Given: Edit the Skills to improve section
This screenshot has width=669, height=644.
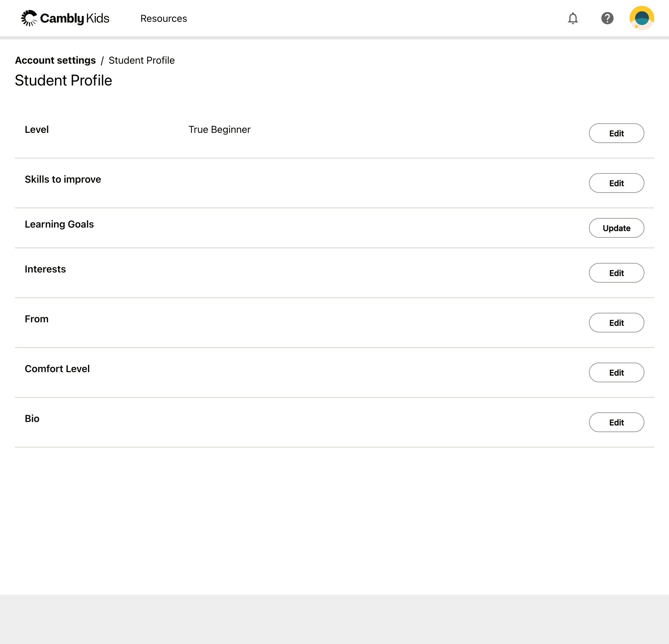Looking at the screenshot, I should (616, 183).
